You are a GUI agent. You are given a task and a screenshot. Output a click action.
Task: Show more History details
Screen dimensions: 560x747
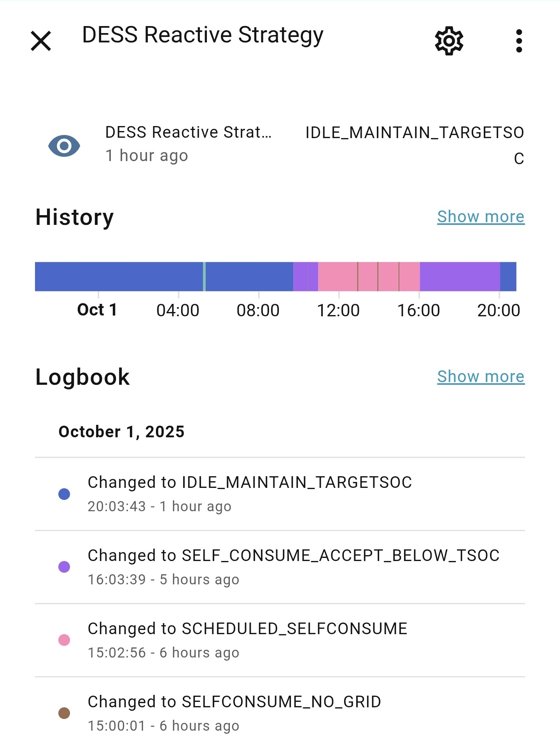click(481, 217)
